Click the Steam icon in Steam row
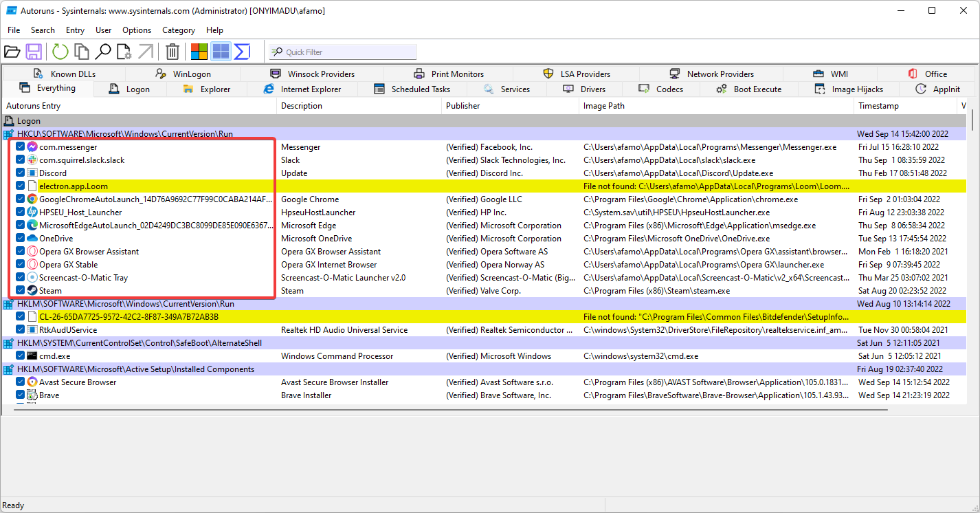 coord(32,291)
